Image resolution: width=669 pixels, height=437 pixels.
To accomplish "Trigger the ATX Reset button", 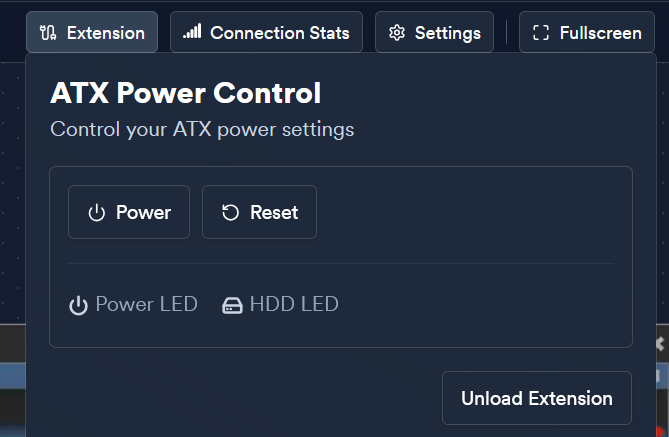I will [x=259, y=212].
